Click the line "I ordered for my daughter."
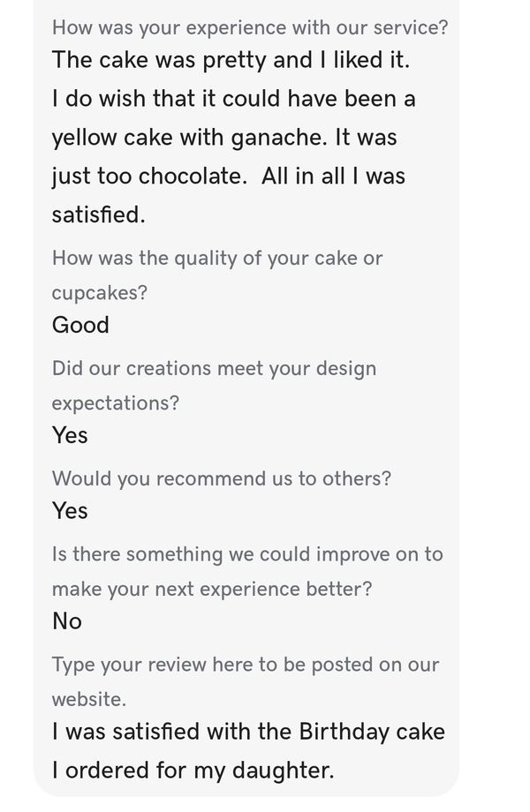The height and width of the screenshot is (812, 530). pyautogui.click(x=193, y=770)
